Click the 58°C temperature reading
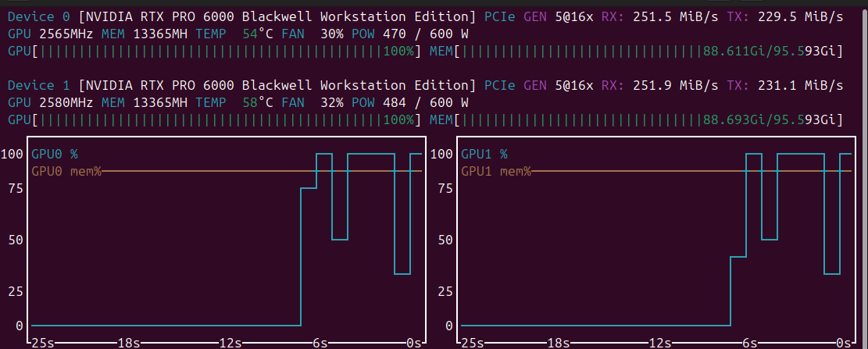This screenshot has height=349, width=868. point(257,103)
